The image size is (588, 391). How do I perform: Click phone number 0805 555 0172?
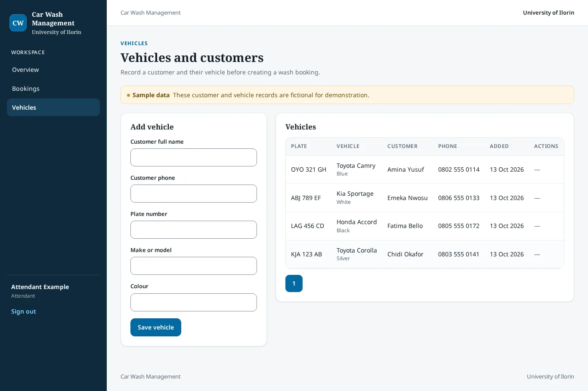(459, 226)
